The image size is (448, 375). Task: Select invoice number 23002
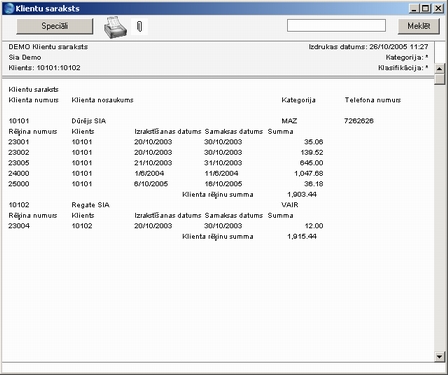pos(19,153)
